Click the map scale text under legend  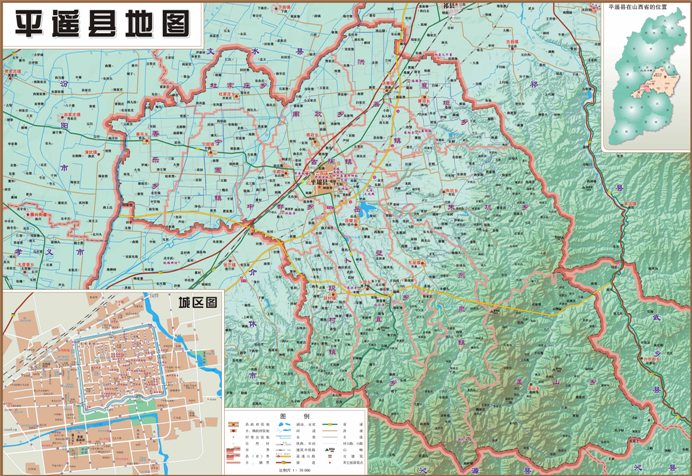click(294, 470)
